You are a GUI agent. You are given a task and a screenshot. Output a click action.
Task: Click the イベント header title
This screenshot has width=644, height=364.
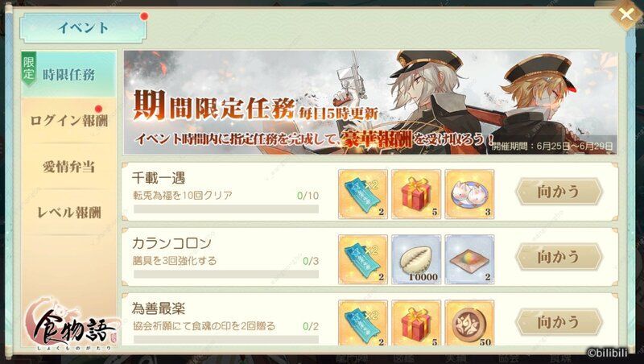[x=83, y=28]
